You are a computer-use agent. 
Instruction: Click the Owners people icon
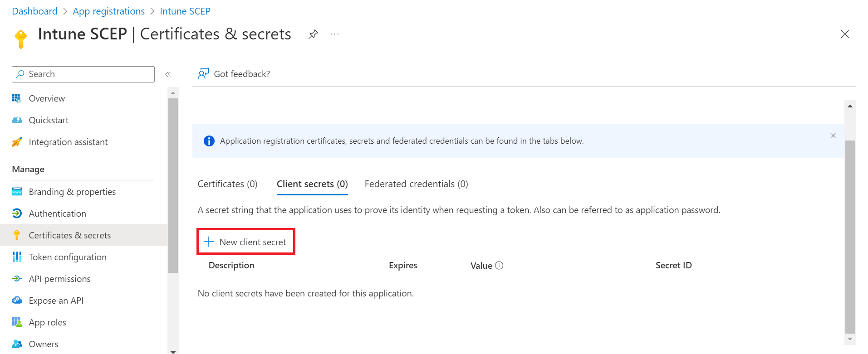coord(17,344)
